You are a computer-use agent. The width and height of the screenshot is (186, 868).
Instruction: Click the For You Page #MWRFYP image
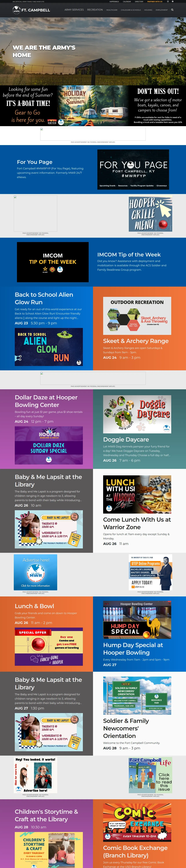pos(133,170)
